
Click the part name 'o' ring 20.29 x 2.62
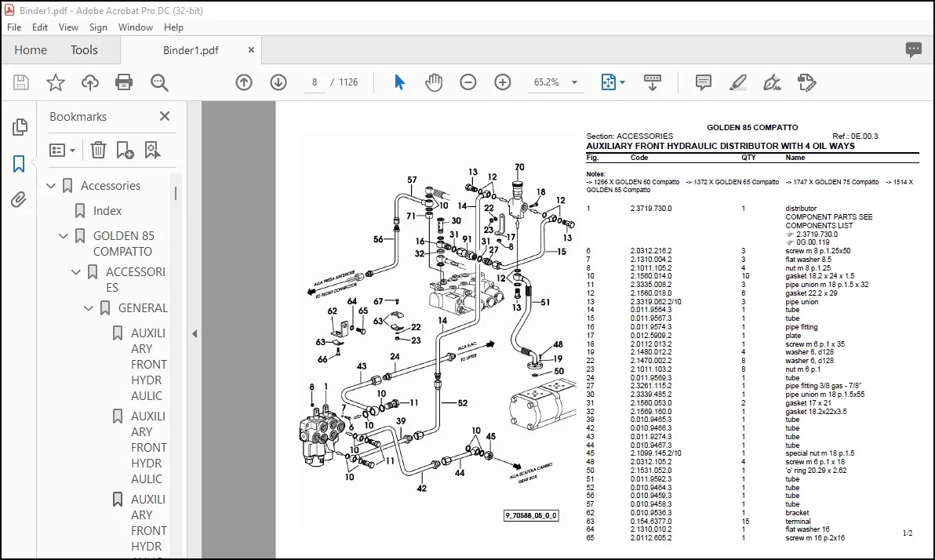tap(817, 471)
